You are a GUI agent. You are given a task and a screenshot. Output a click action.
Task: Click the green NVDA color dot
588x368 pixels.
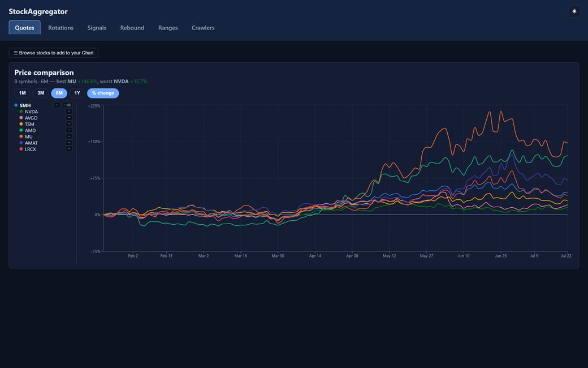[x=21, y=112]
